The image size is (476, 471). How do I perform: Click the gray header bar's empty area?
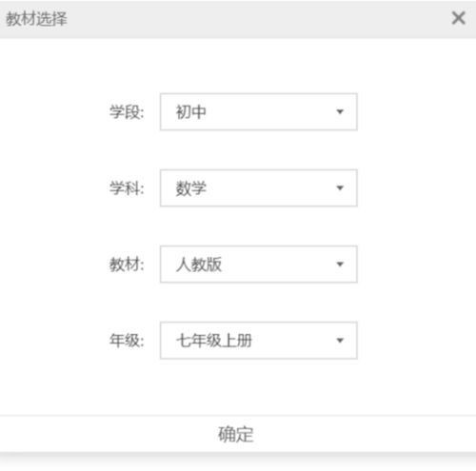pyautogui.click(x=254, y=19)
